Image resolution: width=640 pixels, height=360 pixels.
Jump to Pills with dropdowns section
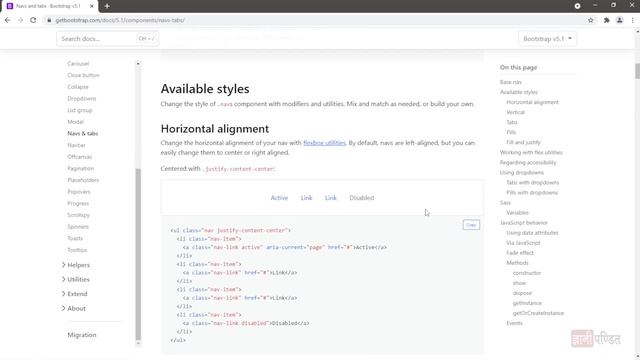(x=532, y=193)
